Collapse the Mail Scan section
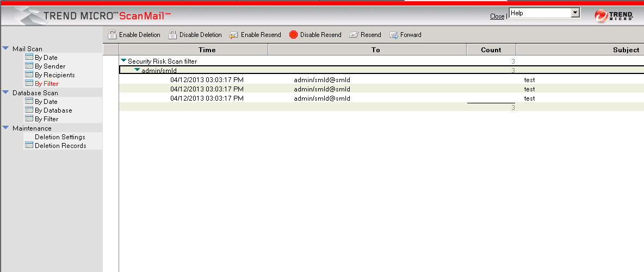 5,48
